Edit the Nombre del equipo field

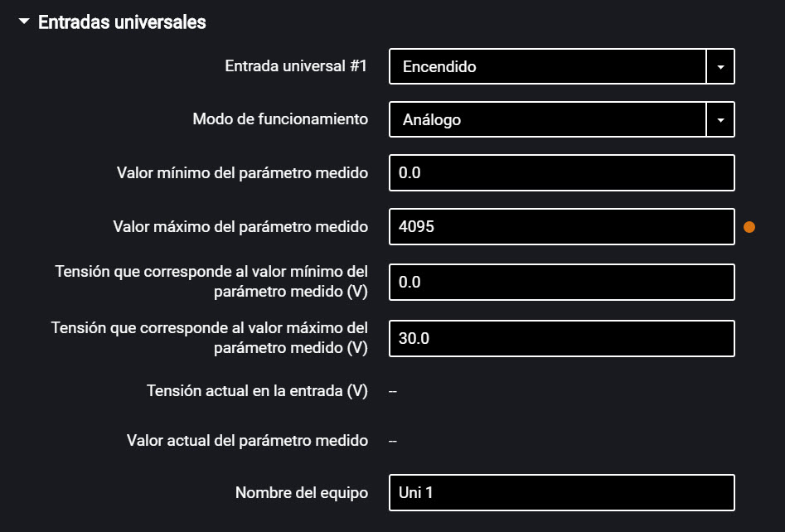click(x=561, y=492)
